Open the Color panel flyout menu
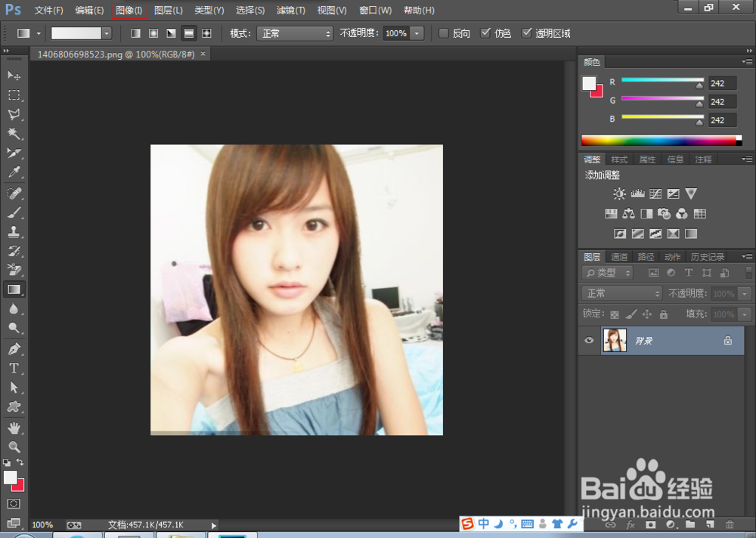The height and width of the screenshot is (538, 756). [747, 62]
